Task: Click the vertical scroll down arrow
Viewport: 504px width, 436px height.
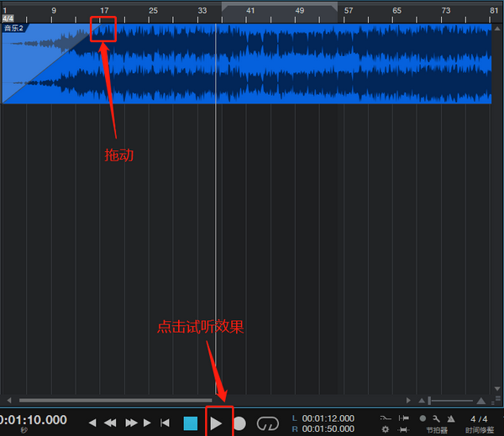Action: (x=497, y=389)
